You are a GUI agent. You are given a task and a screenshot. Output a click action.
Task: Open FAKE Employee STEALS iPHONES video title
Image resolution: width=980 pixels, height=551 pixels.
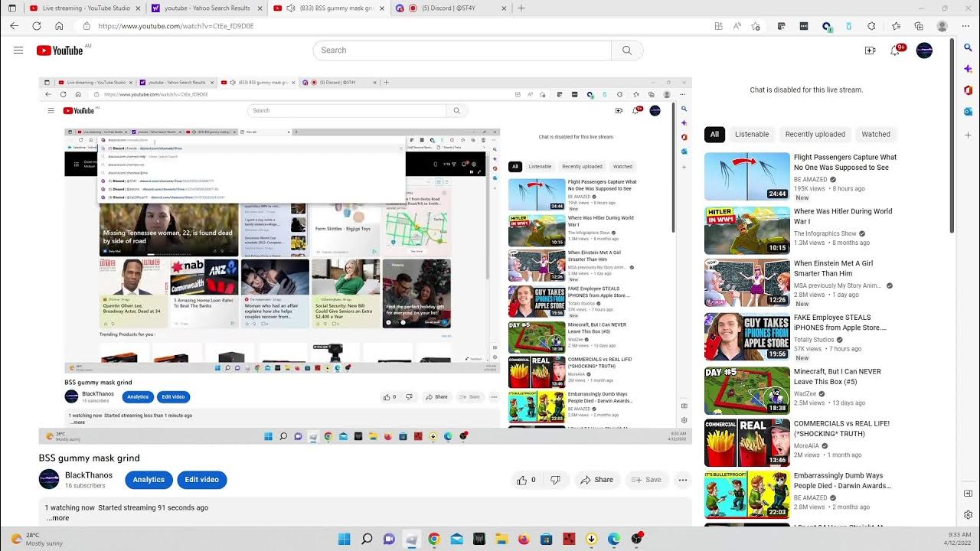point(840,322)
